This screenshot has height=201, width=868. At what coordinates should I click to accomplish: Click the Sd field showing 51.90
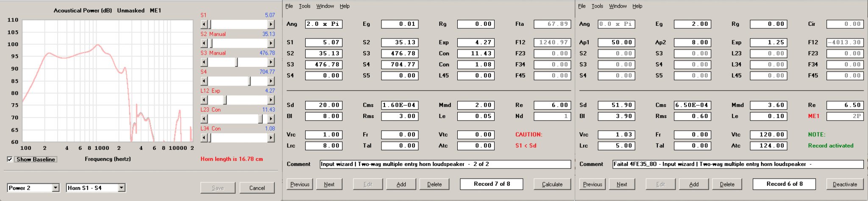(617, 105)
